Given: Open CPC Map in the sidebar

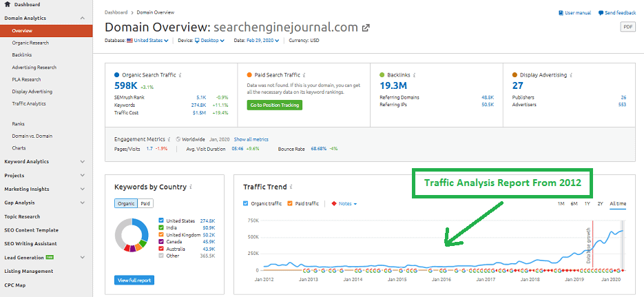Looking at the screenshot, I should click(14, 285).
